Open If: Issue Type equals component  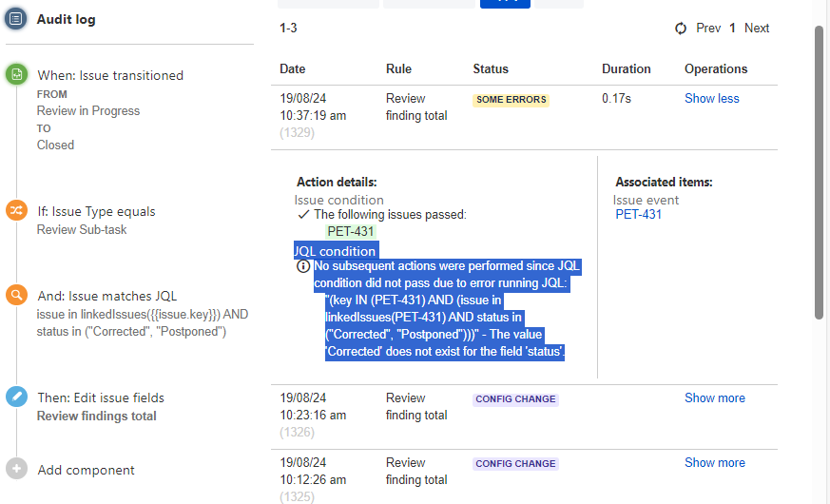[x=96, y=211]
